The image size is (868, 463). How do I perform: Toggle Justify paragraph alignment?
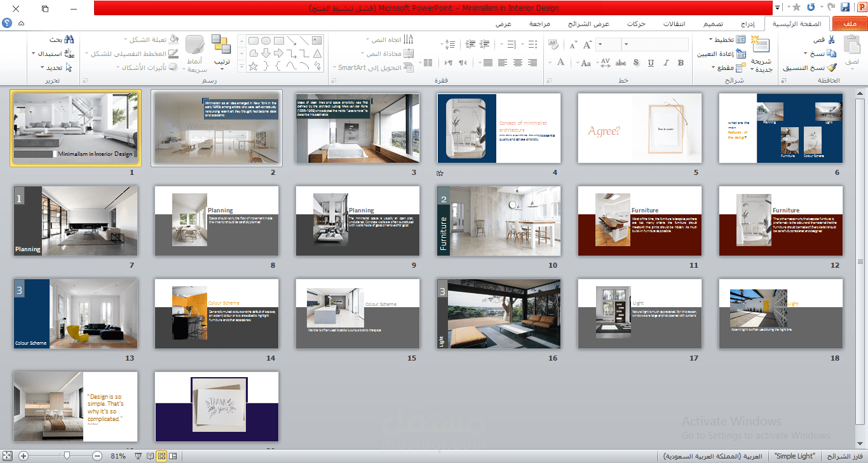(x=487, y=62)
